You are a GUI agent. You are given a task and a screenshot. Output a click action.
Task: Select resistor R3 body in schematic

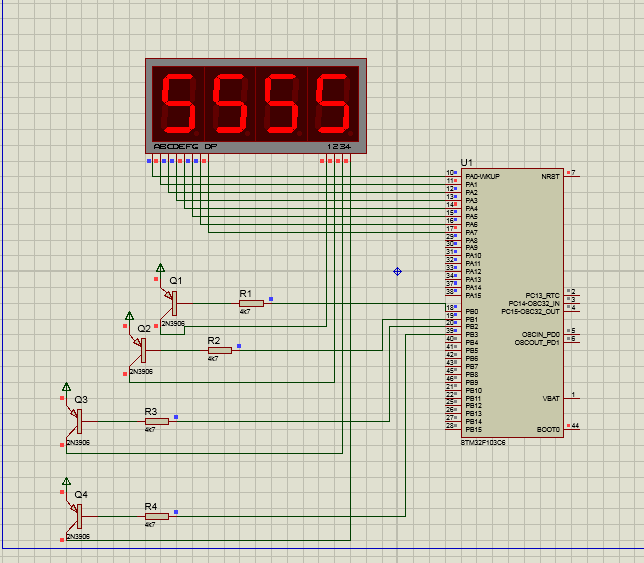pyautogui.click(x=157, y=421)
